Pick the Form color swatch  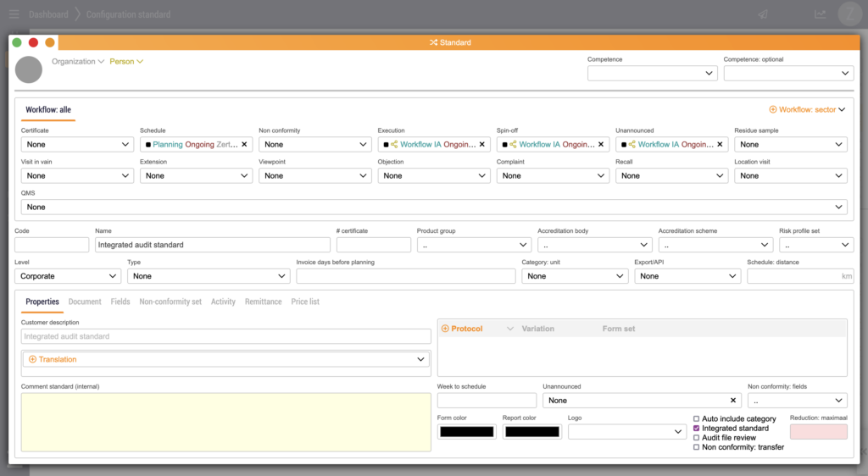466,432
